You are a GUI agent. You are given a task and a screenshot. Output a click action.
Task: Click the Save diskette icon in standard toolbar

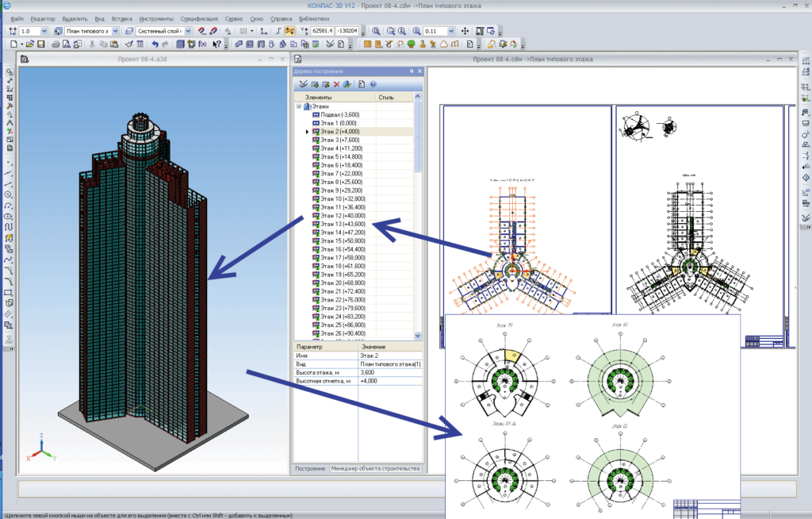pyautogui.click(x=41, y=44)
